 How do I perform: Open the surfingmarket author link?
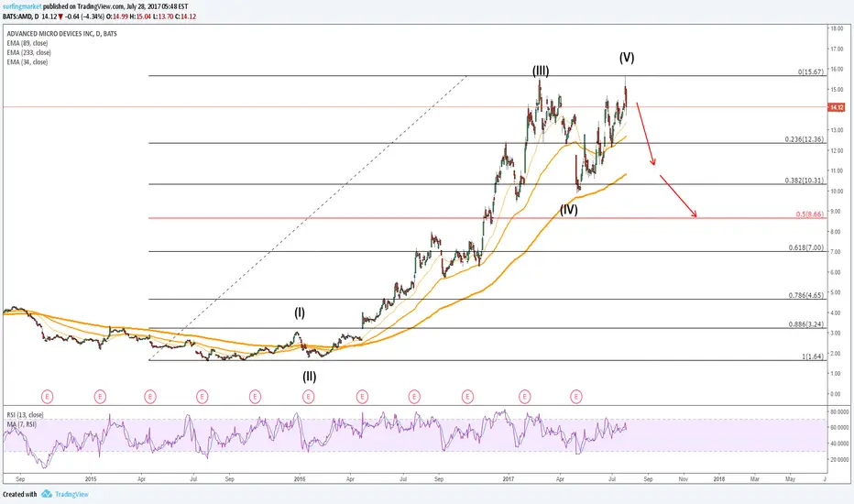point(22,6)
